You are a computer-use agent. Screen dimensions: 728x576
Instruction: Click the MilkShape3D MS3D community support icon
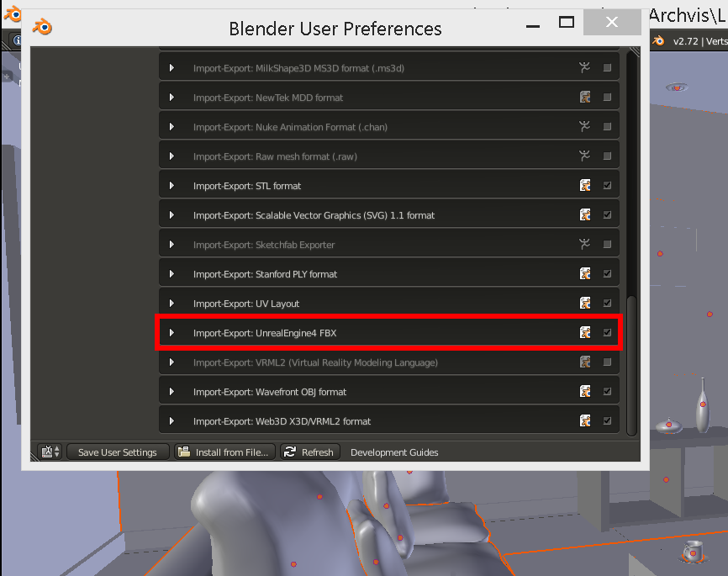584,68
